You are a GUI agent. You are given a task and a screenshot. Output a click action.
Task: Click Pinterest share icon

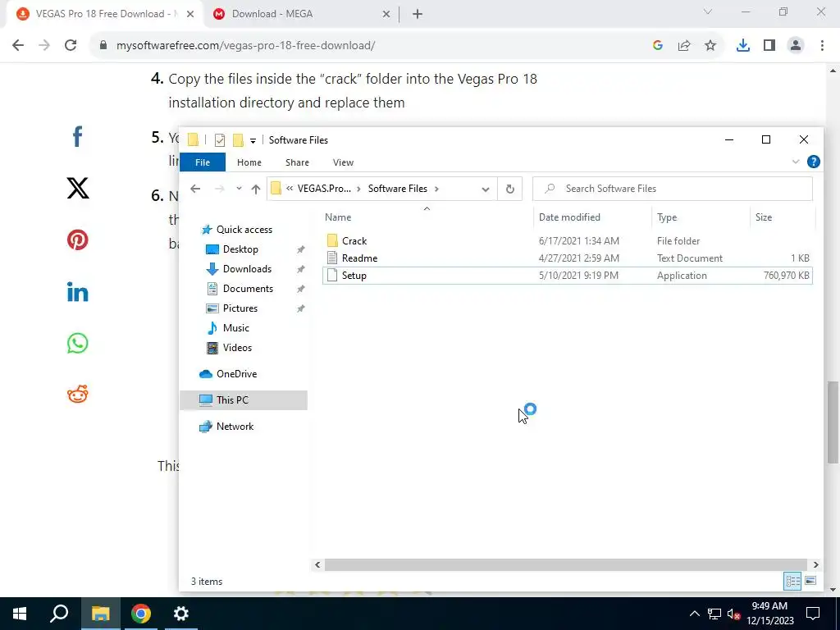click(78, 240)
